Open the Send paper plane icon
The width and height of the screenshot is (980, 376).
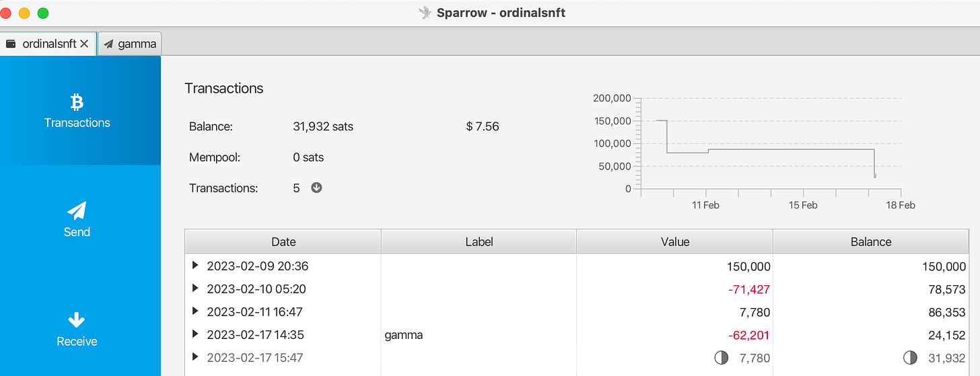tap(77, 211)
